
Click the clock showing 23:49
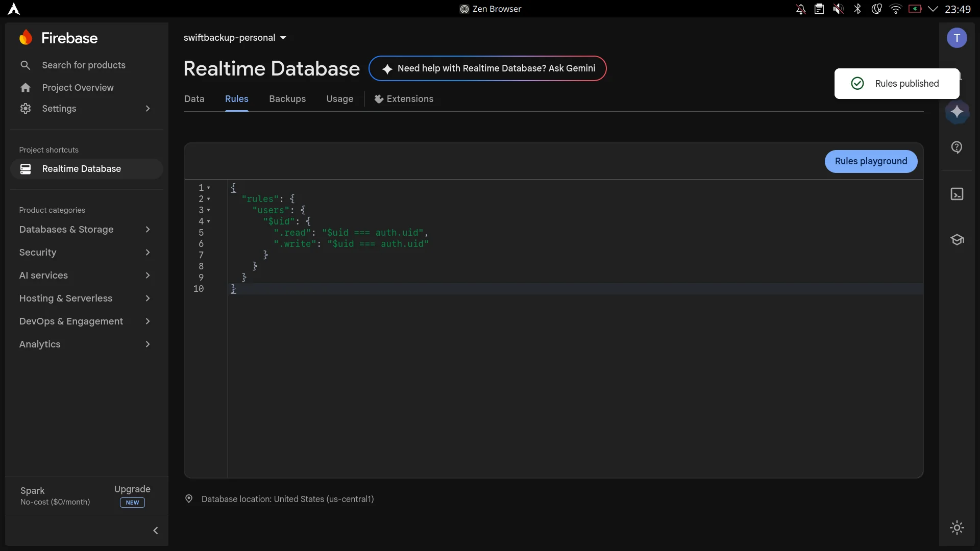click(958, 9)
